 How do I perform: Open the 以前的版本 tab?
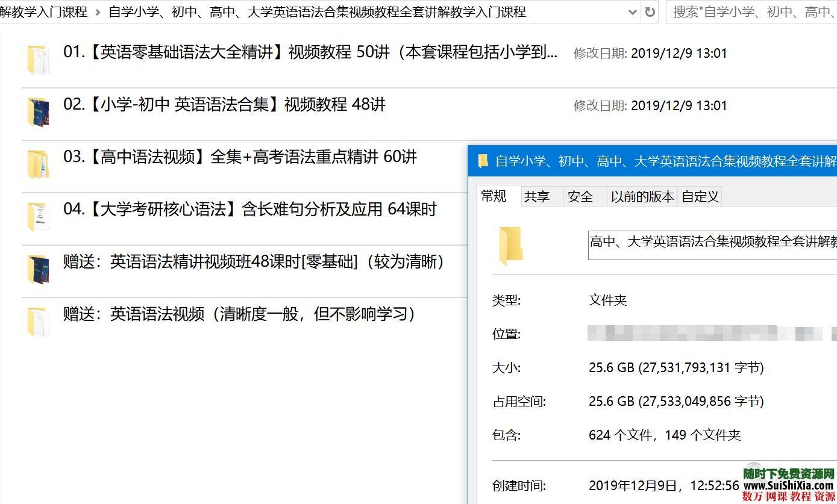642,196
